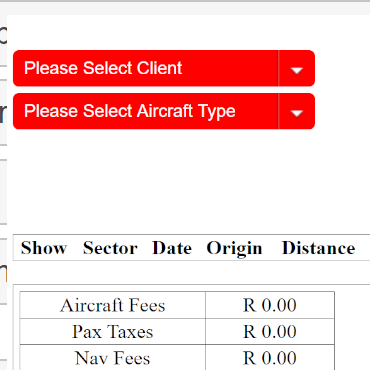Select the Date column header
Screen dimensions: 370x370
[172, 248]
